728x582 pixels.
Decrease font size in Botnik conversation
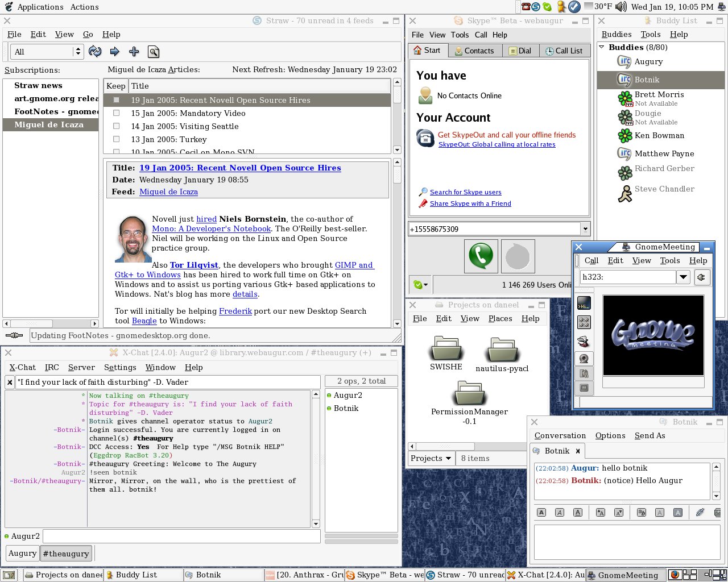point(619,512)
